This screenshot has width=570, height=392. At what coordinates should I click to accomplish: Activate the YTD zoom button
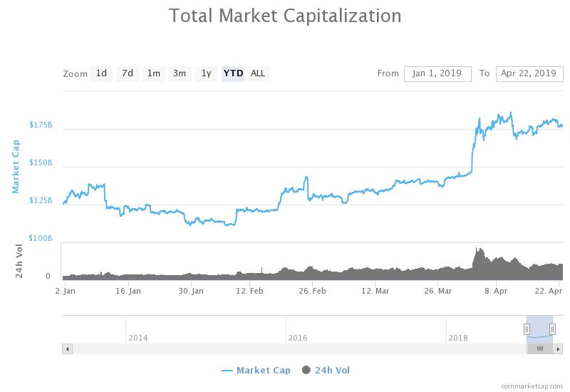[x=233, y=73]
